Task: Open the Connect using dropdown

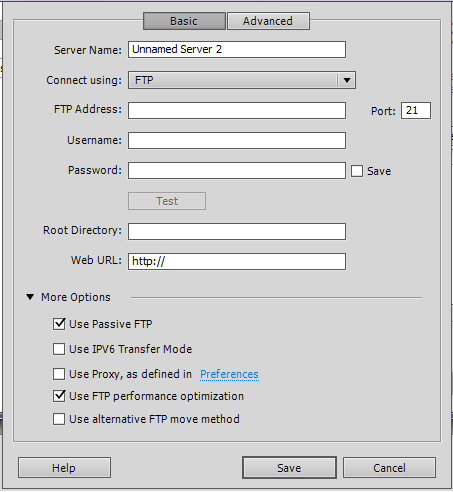Action: pyautogui.click(x=242, y=80)
